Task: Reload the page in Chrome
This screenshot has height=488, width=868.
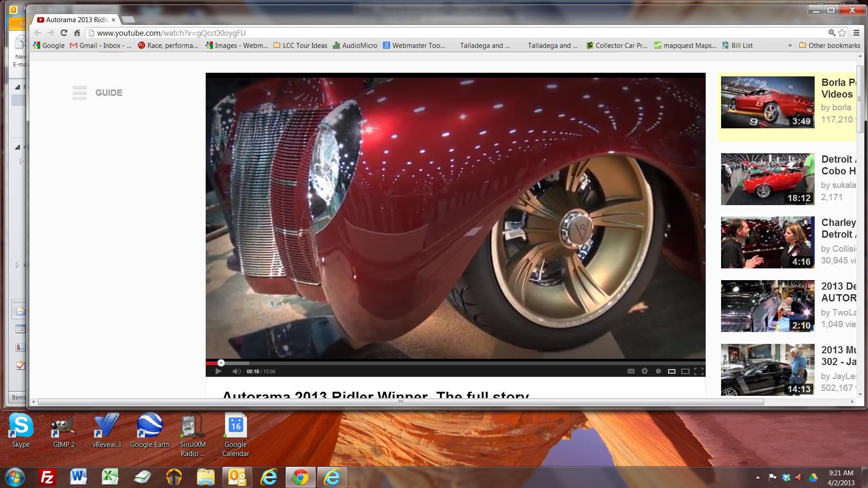Action: (64, 33)
